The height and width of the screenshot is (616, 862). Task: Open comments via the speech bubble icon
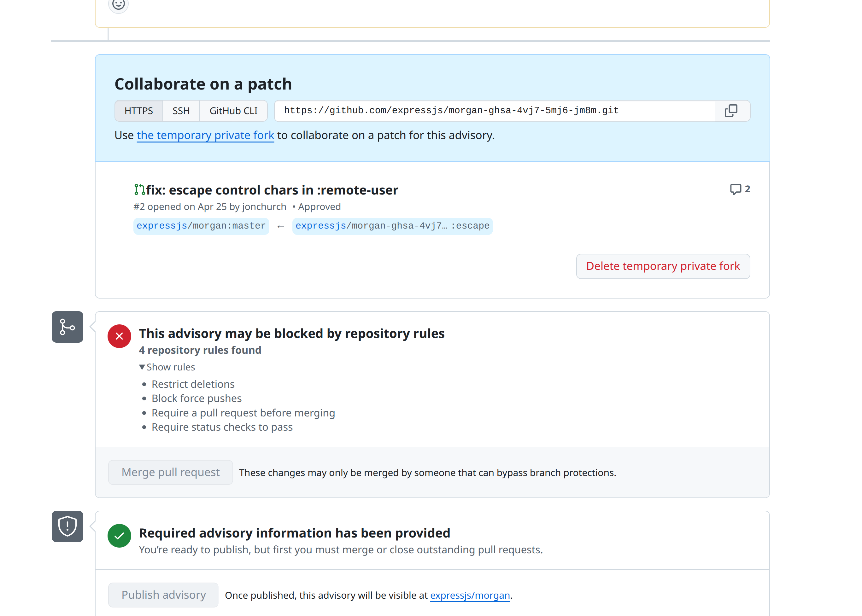(735, 189)
